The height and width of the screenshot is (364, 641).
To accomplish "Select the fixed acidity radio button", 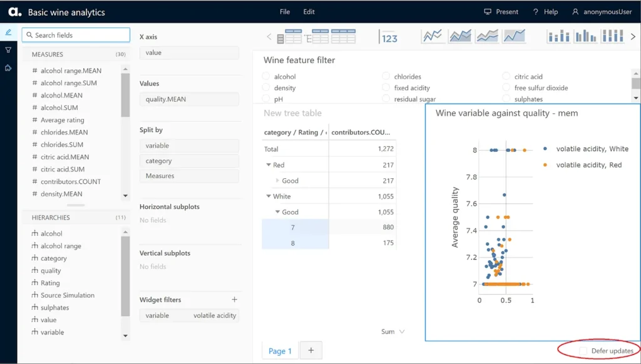I will [386, 88].
